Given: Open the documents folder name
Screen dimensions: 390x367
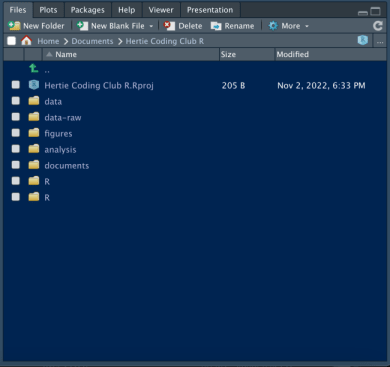Looking at the screenshot, I should coord(67,165).
